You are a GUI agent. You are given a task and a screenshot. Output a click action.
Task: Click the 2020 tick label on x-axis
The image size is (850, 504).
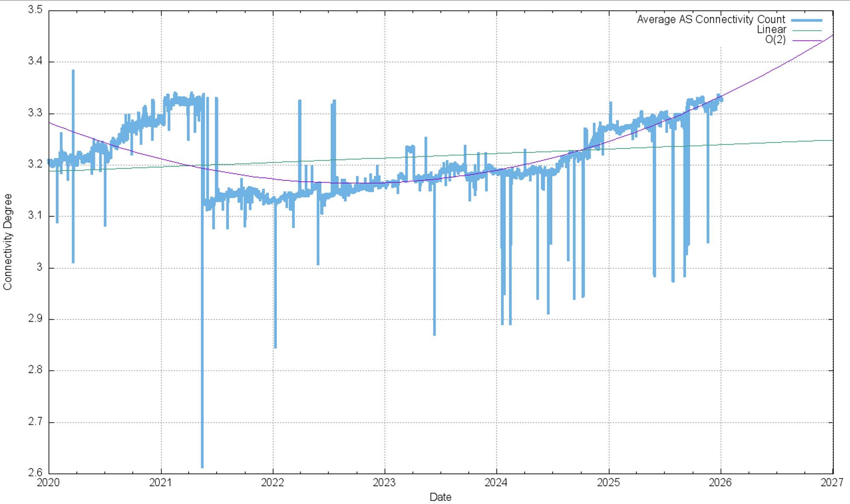coord(49,482)
